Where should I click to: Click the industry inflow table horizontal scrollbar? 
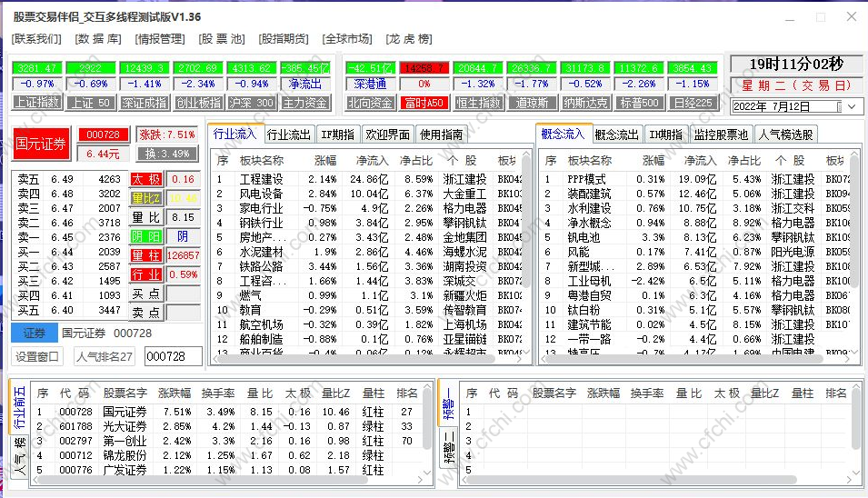coord(364,360)
